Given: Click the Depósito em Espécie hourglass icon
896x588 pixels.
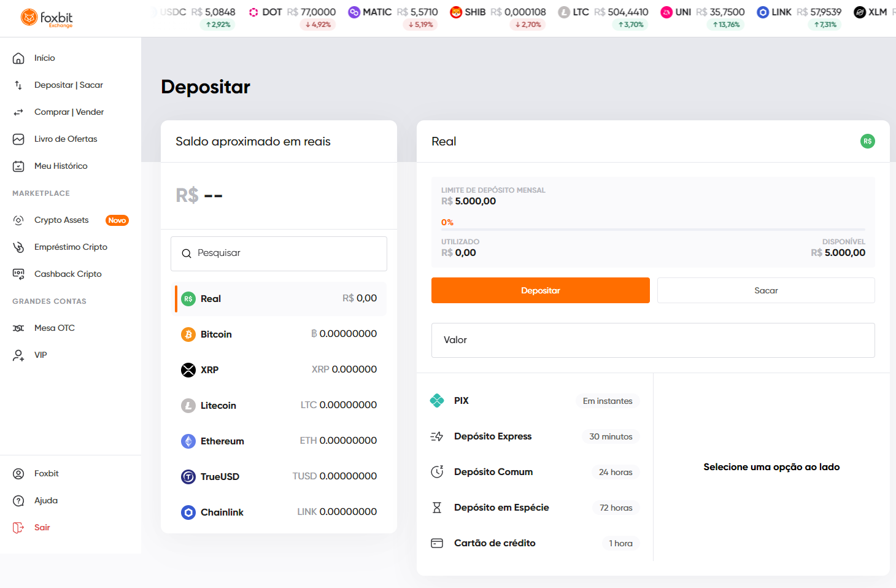Looking at the screenshot, I should point(437,508).
